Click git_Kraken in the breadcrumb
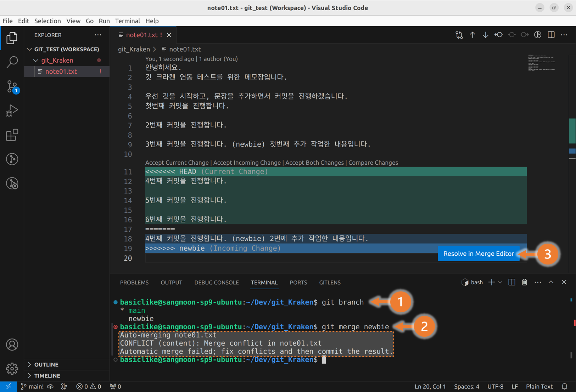Screen dimensions: 576x392 click(134, 49)
